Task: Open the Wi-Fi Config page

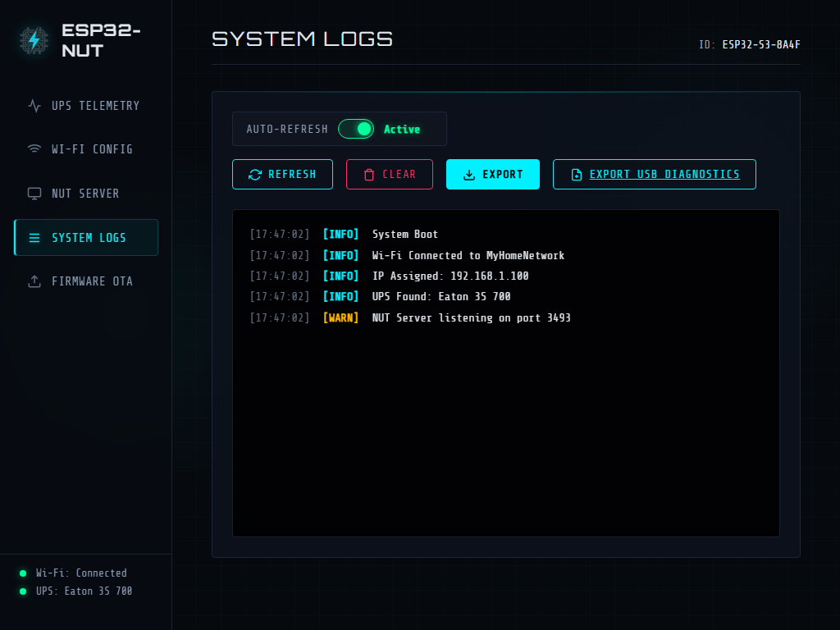Action: [85, 149]
